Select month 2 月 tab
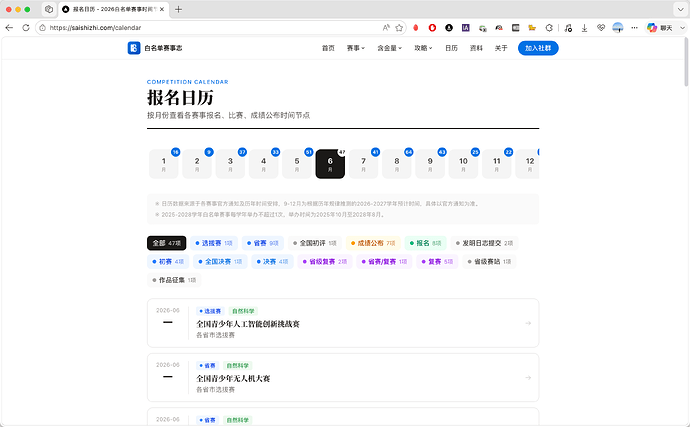The width and height of the screenshot is (690, 427). click(x=197, y=164)
